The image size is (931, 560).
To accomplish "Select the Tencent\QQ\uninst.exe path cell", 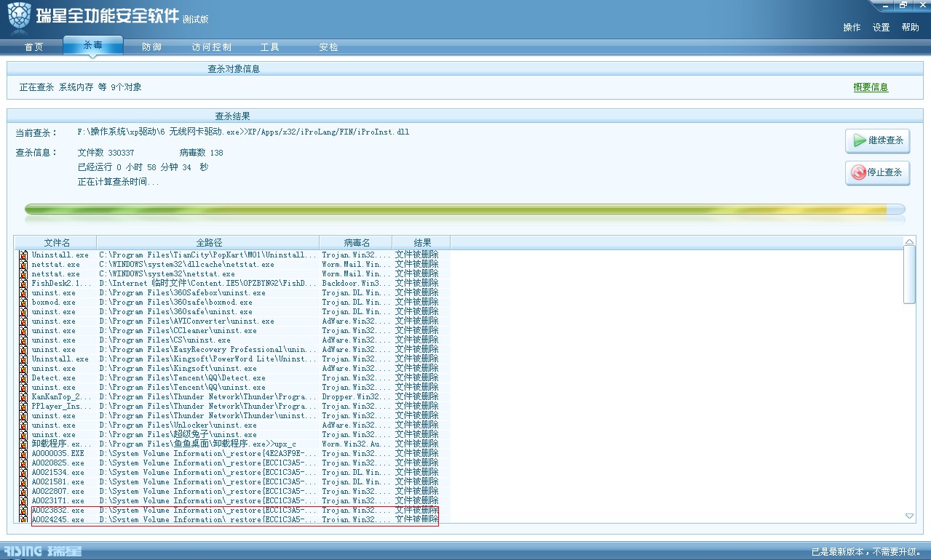I will tap(182, 388).
